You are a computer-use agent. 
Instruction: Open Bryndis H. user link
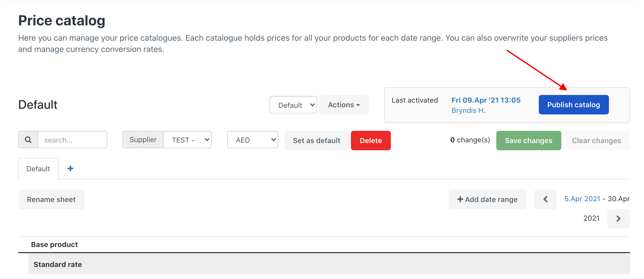coord(468,110)
